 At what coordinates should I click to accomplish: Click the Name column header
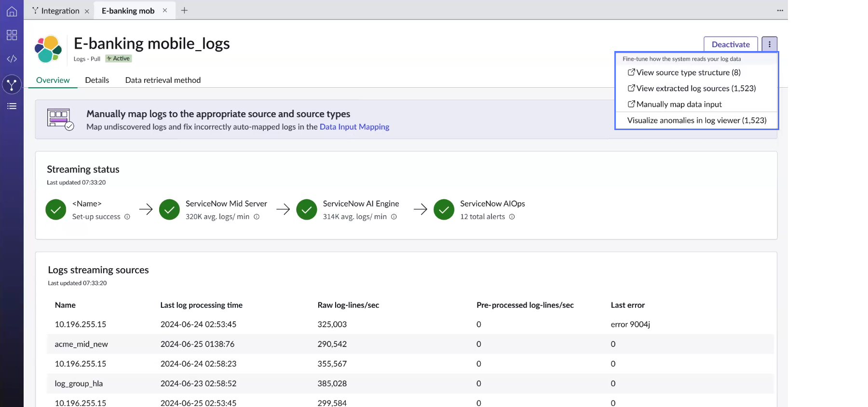pyautogui.click(x=65, y=305)
